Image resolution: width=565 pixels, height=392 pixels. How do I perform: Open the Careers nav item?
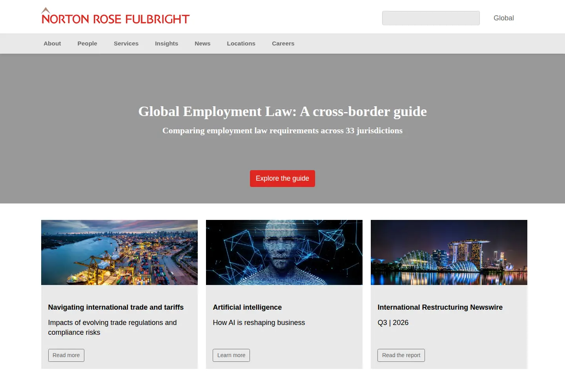pos(283,44)
